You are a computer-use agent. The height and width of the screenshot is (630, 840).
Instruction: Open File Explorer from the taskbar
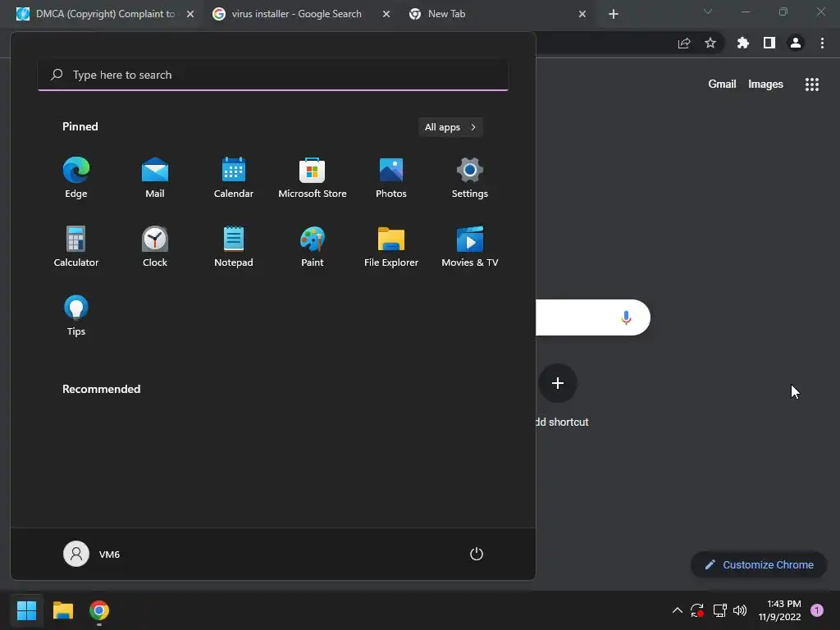pyautogui.click(x=62, y=610)
